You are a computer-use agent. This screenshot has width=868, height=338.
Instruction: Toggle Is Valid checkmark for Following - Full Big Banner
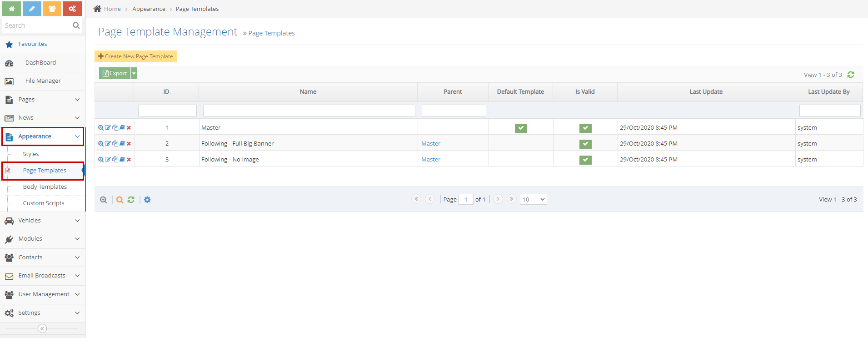[x=585, y=144]
